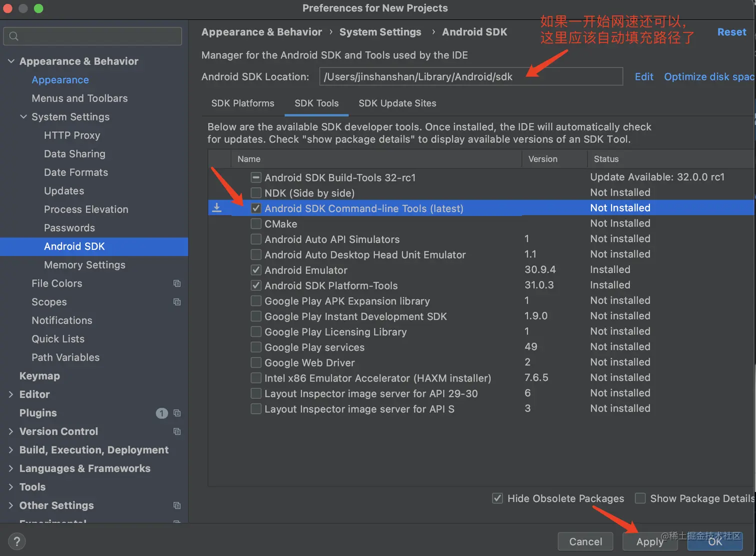The image size is (756, 556).
Task: Click Optimize disk space link
Action: [709, 76]
